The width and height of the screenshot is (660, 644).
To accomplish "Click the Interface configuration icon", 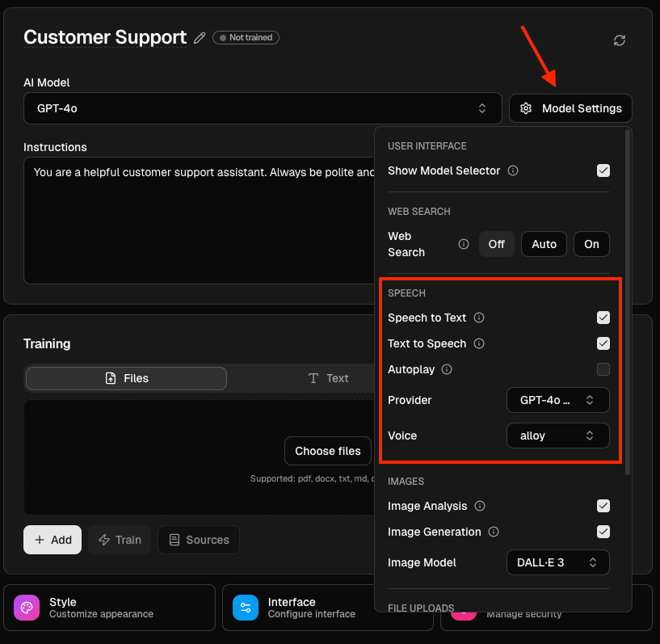I will 246,608.
